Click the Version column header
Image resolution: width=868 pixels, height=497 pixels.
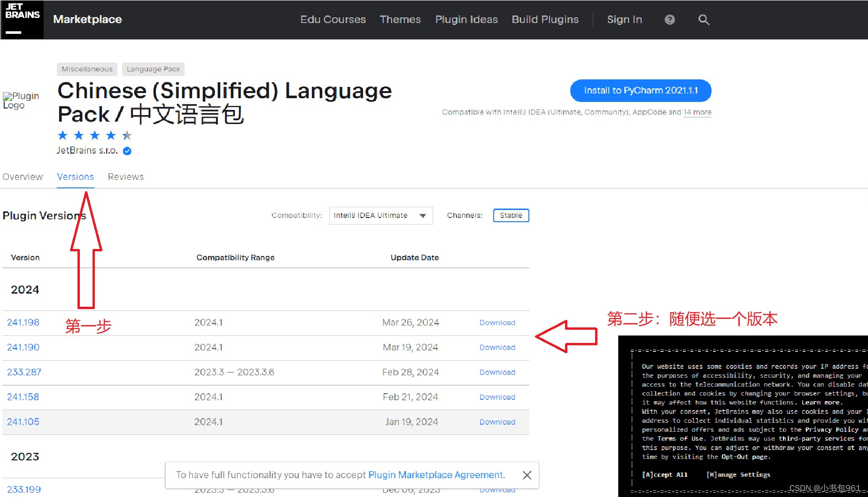[25, 257]
